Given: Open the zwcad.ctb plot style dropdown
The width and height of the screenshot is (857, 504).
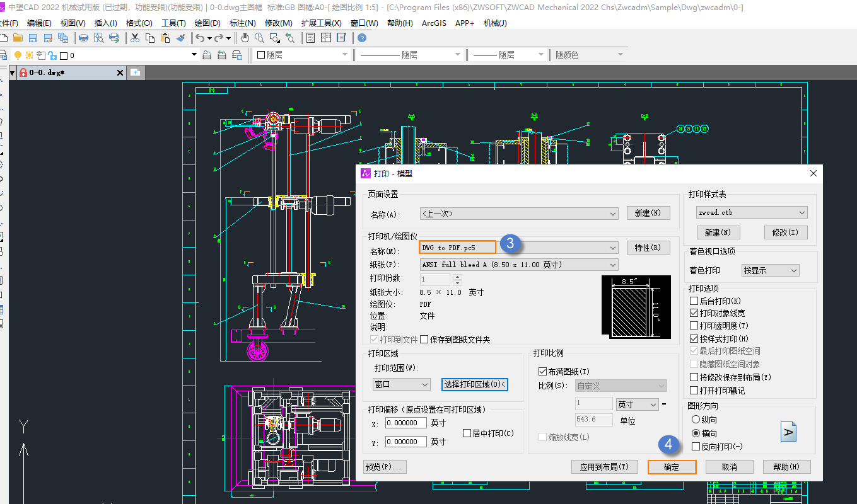Looking at the screenshot, I should tap(752, 213).
